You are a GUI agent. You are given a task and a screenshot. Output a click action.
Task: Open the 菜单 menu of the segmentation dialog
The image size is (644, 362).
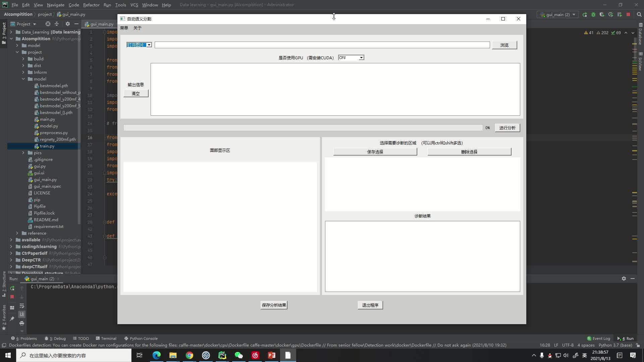pyautogui.click(x=124, y=28)
